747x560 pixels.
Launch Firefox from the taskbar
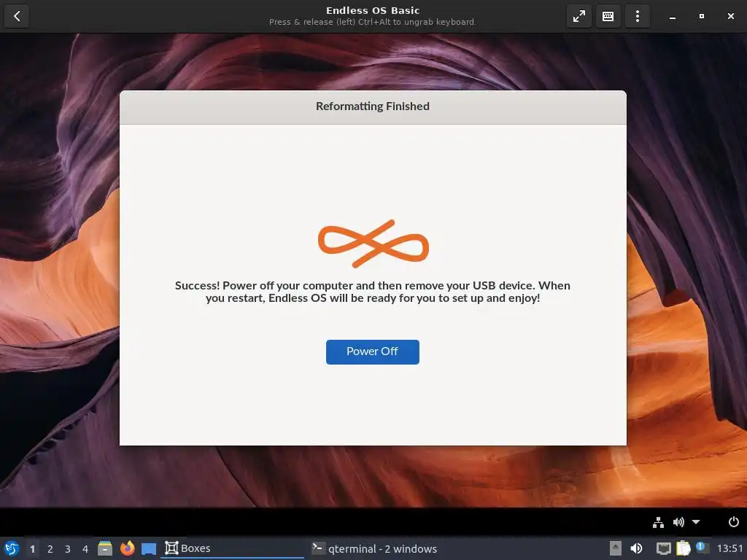pos(127,548)
